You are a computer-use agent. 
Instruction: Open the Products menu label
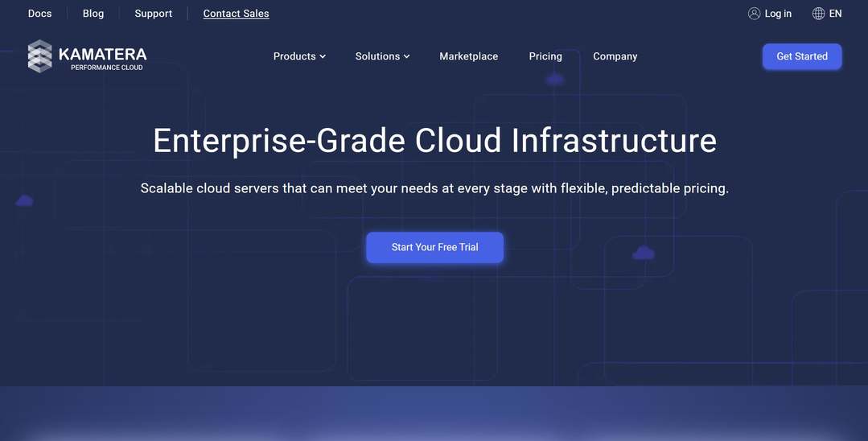(294, 56)
